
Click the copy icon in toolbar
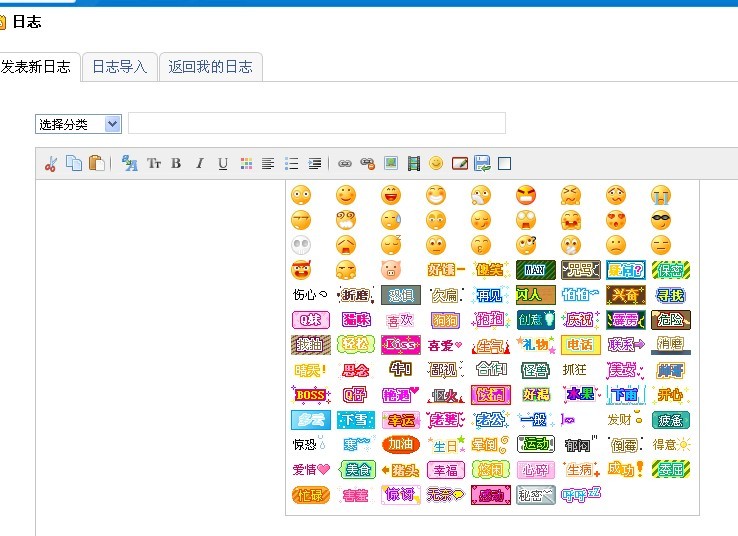click(74, 163)
